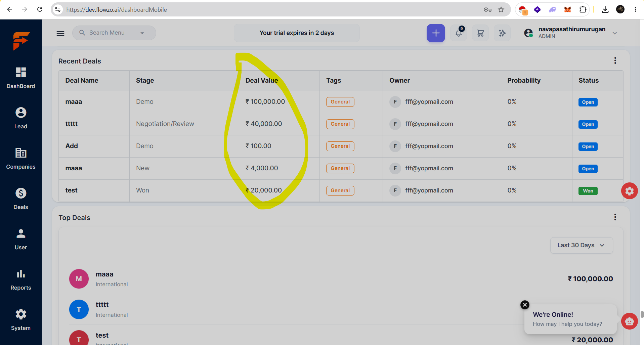This screenshot has width=644, height=345.
Task: Go back in browser history
Action: (x=10, y=9)
